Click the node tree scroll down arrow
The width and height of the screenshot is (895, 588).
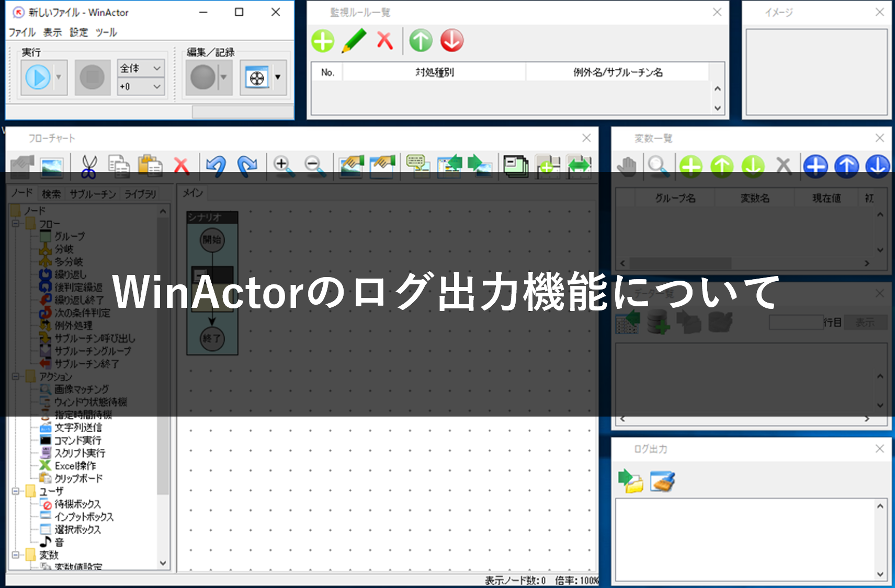point(163,563)
